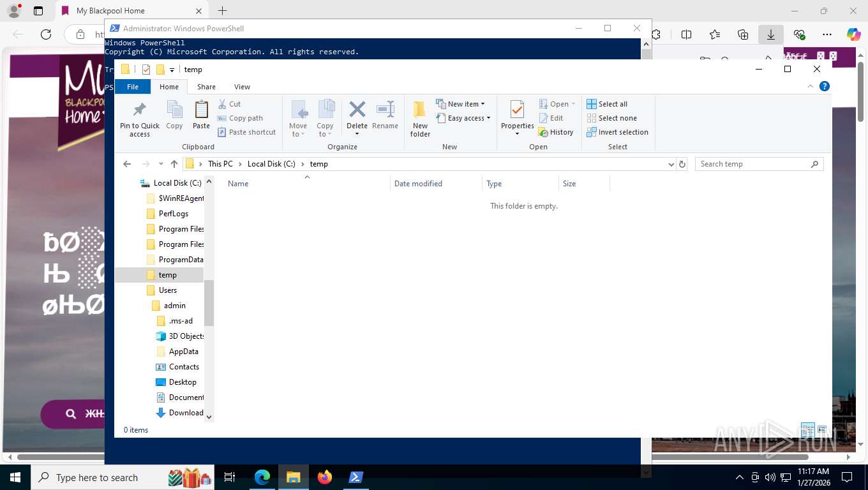The height and width of the screenshot is (490, 868).
Task: Refresh the temp folder view
Action: [682, 164]
